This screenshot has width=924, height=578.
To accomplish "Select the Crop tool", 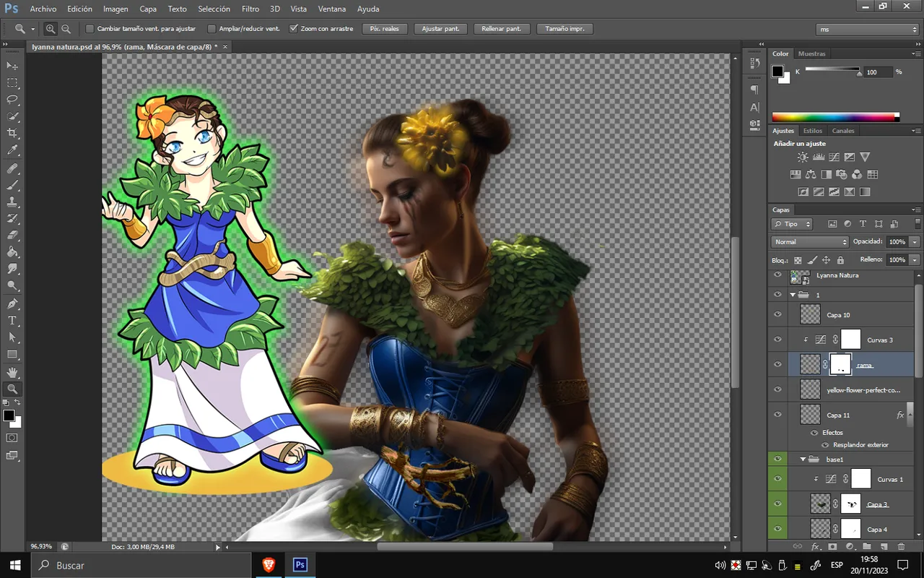I will click(12, 134).
